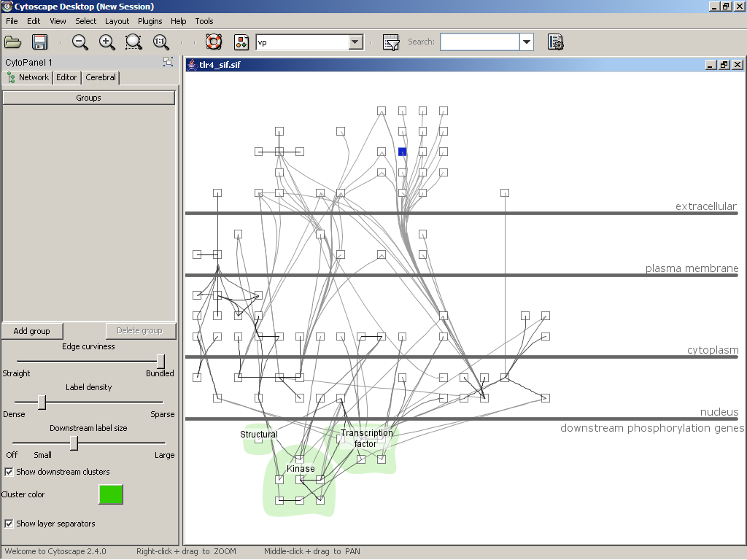Viewport: 747px width, 560px height.
Task: Switch to the Editor tab
Action: click(x=66, y=77)
